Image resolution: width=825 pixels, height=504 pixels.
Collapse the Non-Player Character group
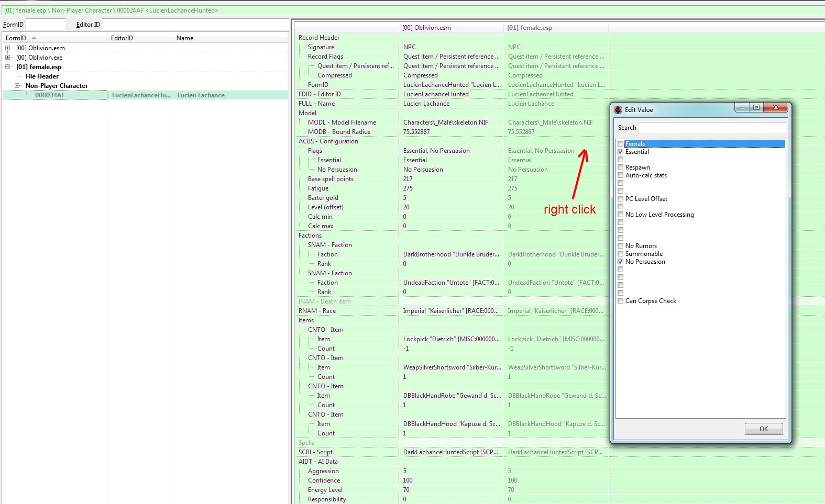coord(17,86)
